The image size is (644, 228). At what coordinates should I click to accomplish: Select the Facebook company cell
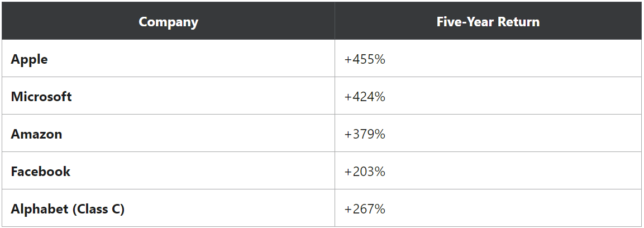coord(168,170)
